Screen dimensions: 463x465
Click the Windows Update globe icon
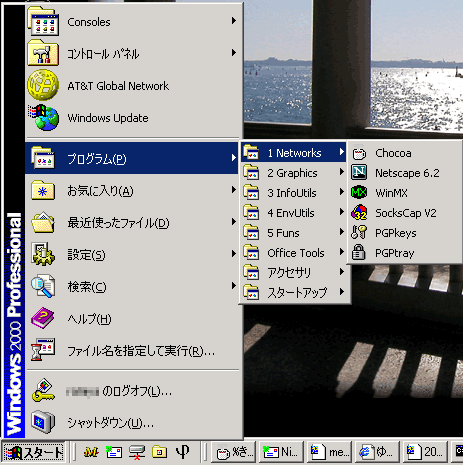tap(44, 117)
